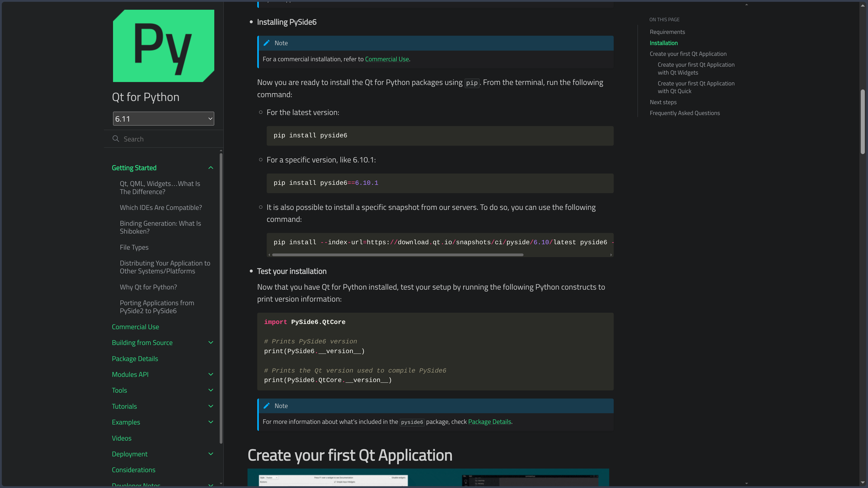Expand the Building from Source chevron
868x488 pixels.
click(211, 343)
